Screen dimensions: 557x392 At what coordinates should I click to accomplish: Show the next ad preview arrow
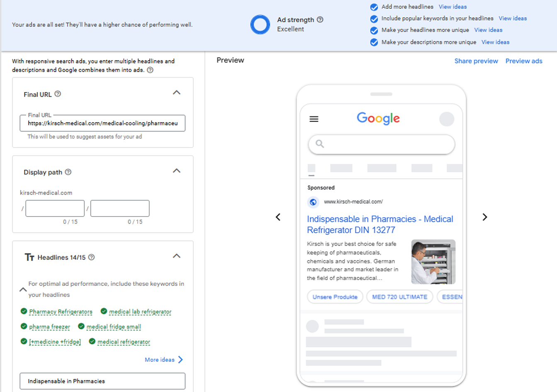(x=484, y=217)
